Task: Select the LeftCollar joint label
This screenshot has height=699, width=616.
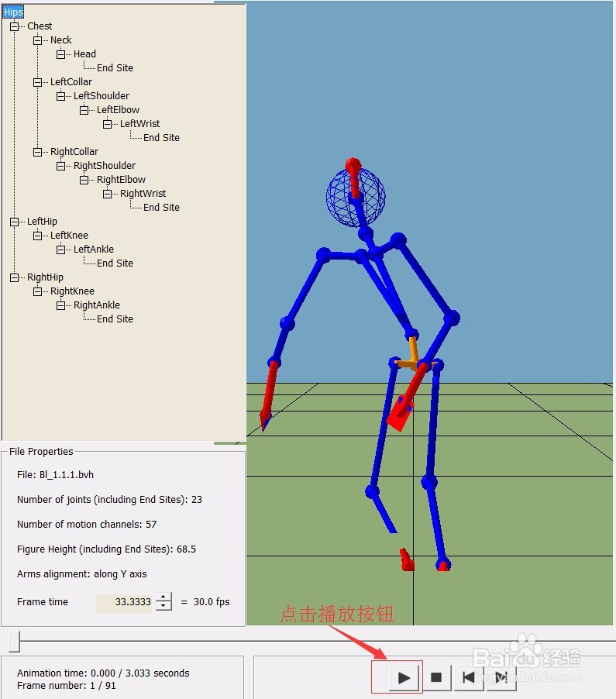Action: click(71, 82)
